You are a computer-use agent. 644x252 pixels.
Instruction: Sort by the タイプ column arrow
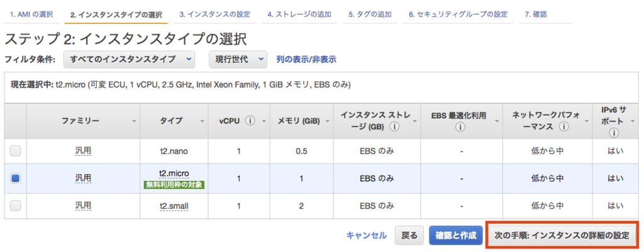pos(202,121)
